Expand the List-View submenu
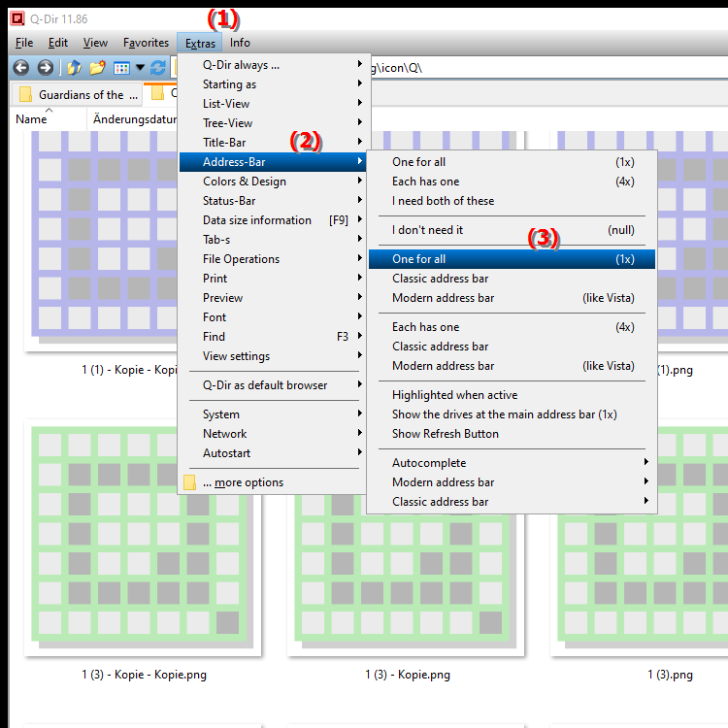 [275, 104]
